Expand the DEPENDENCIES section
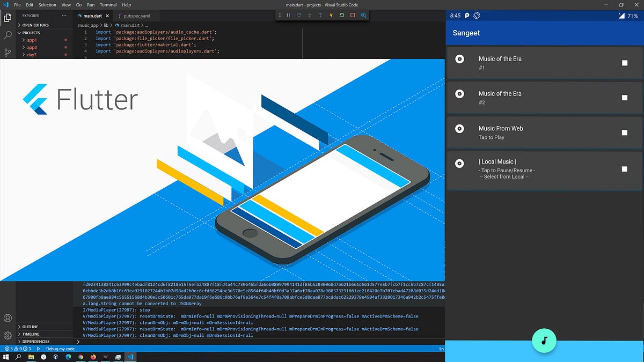Viewport: 644px width, 362px height. click(36, 341)
